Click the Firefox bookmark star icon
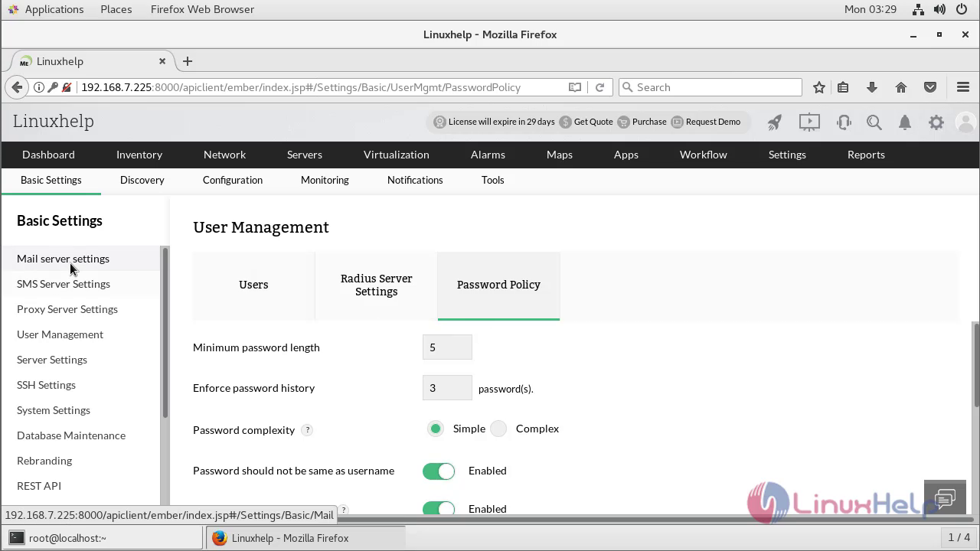The height and width of the screenshot is (551, 980). [x=819, y=87]
